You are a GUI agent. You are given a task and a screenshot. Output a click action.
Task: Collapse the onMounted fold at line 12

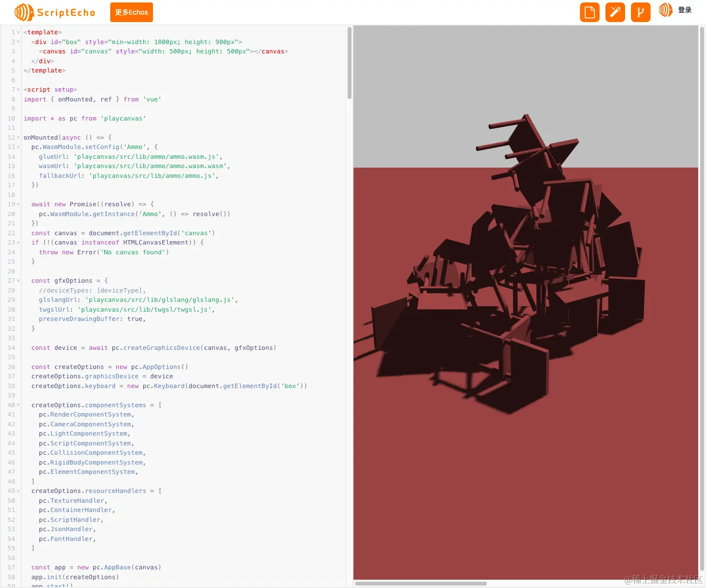(18, 138)
